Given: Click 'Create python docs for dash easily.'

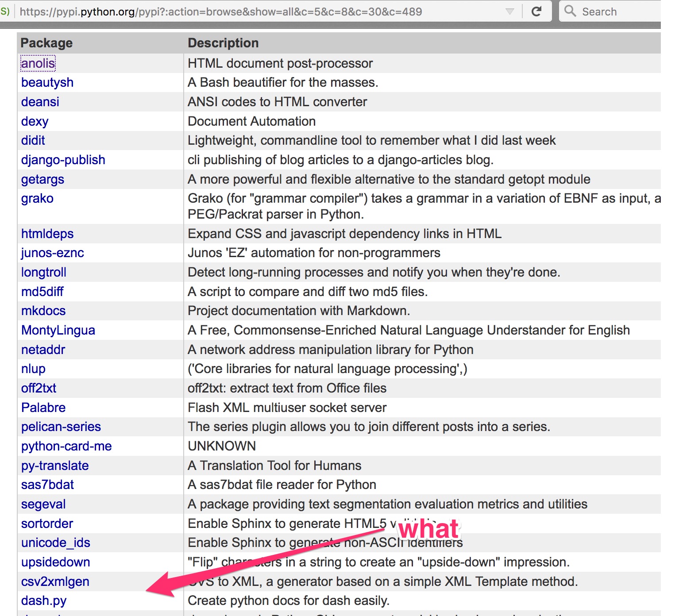Looking at the screenshot, I should click(289, 601).
